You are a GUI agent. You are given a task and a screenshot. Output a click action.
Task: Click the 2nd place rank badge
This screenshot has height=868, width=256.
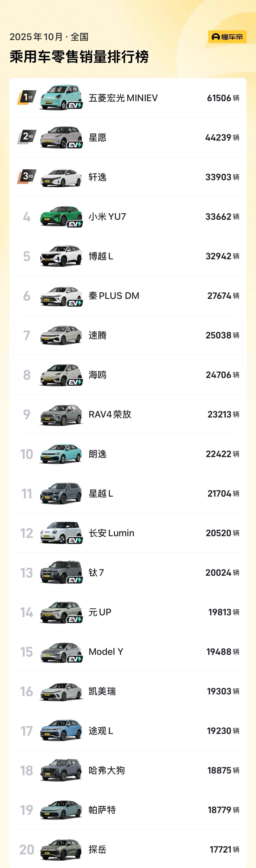tap(27, 137)
